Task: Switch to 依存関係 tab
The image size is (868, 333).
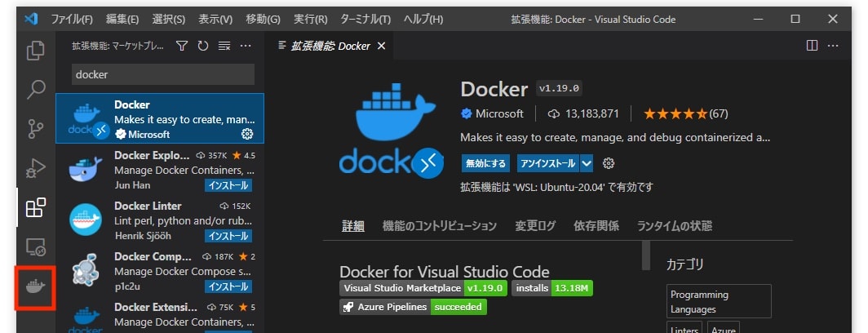Action: coord(596,225)
